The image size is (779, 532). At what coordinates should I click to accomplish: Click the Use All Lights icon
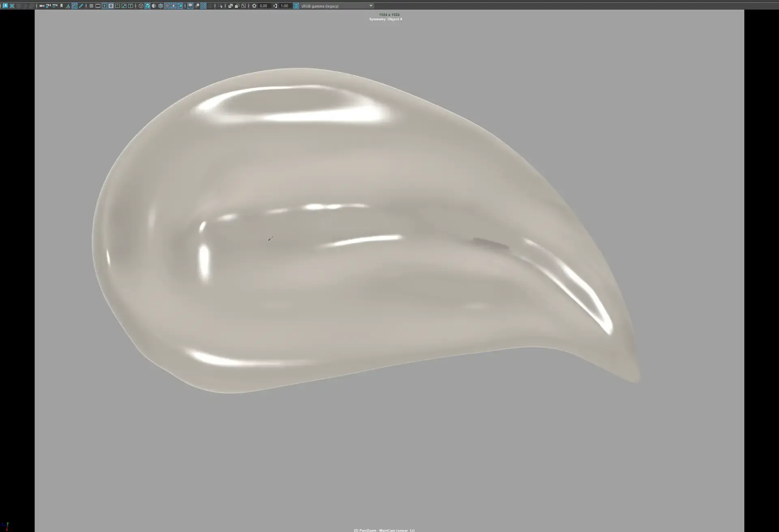pyautogui.click(x=174, y=6)
